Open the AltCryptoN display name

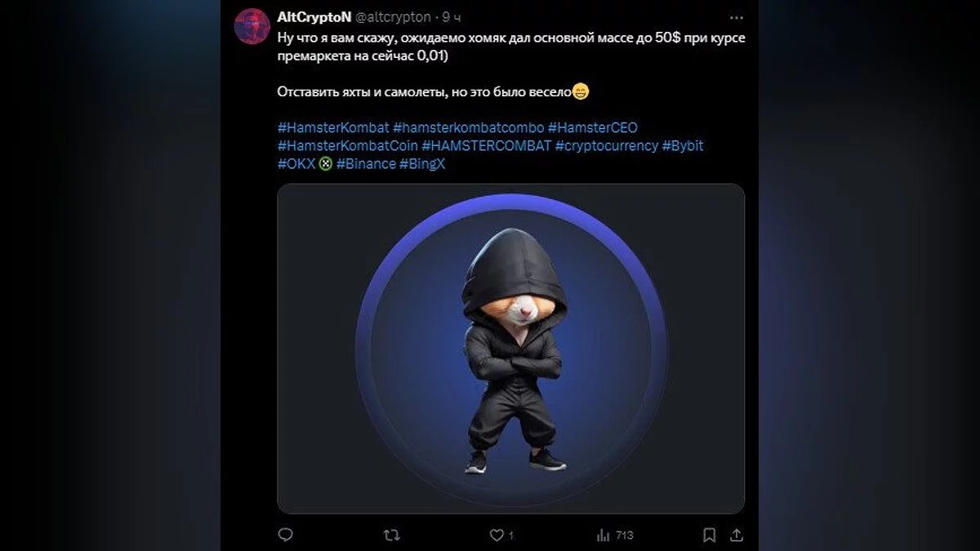click(x=314, y=17)
